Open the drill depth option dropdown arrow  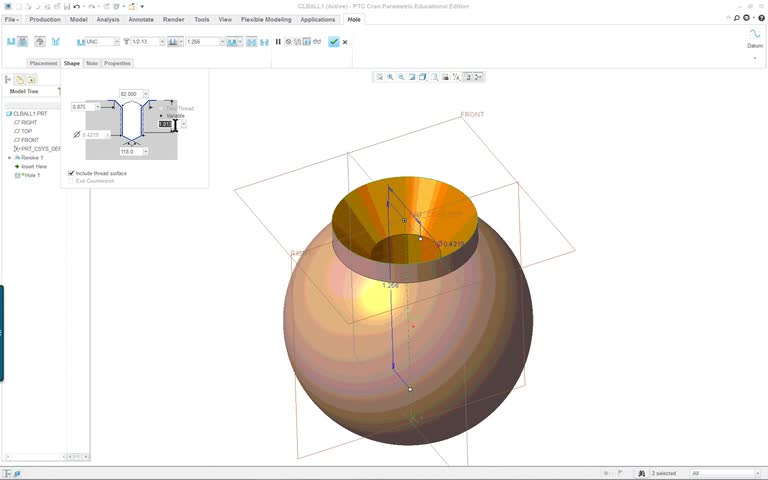[181, 42]
